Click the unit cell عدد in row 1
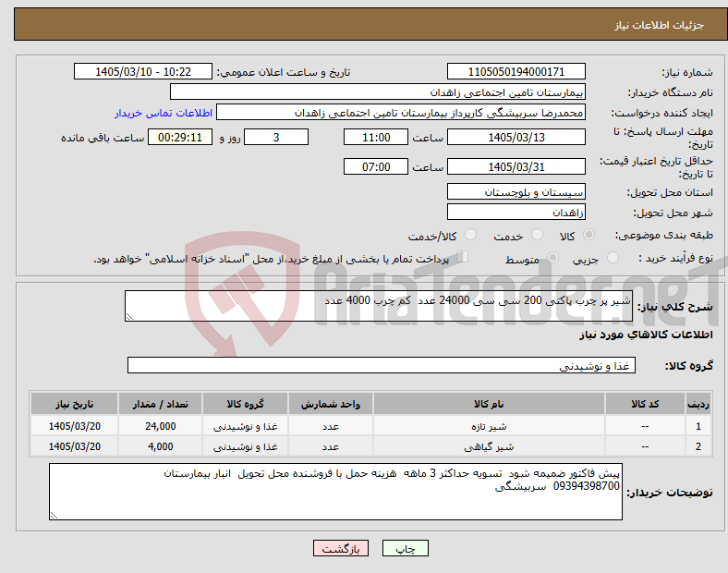728x573 pixels. [x=330, y=426]
